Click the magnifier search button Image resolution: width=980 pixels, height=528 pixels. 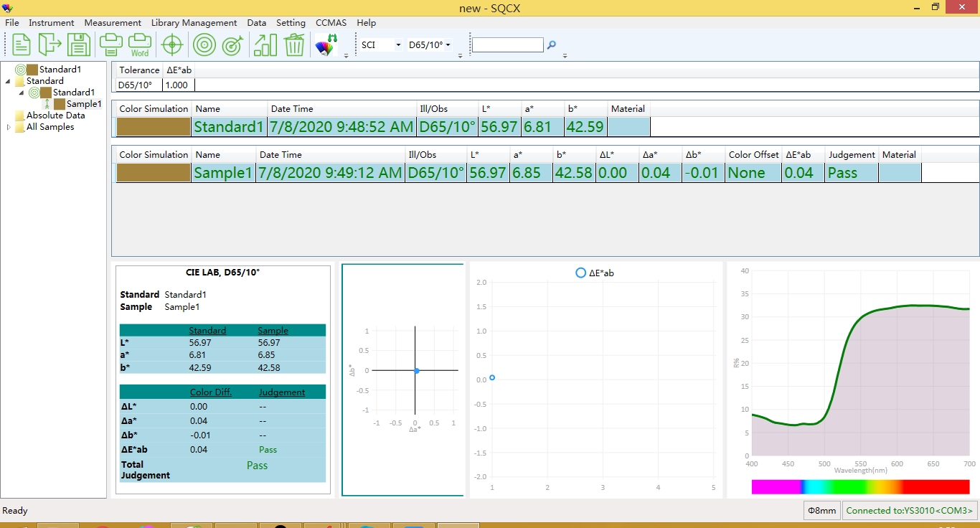point(552,44)
